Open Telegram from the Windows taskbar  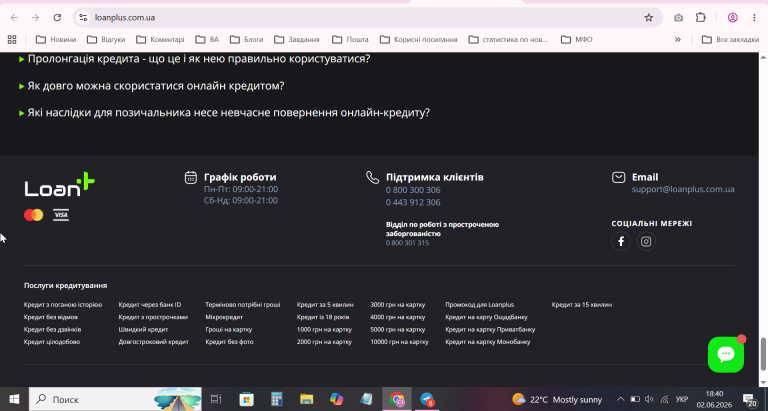427,399
